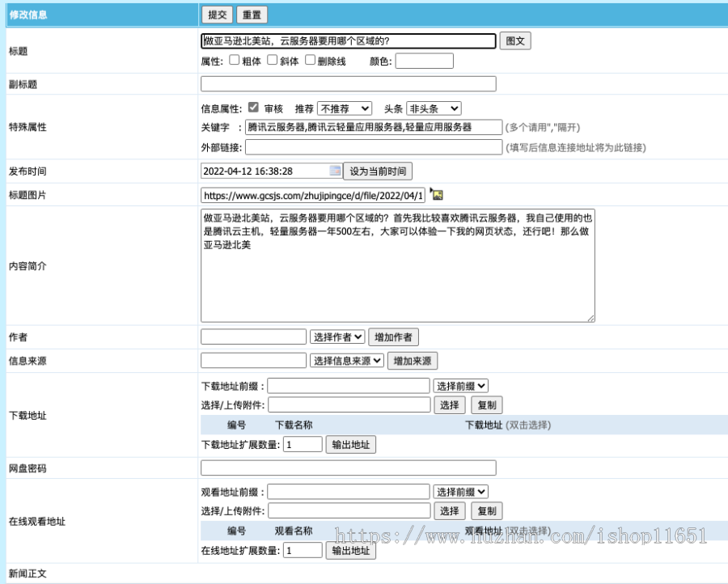Open the calendar picker icon in 发布时间 field
This screenshot has height=584, width=728.
pyautogui.click(x=335, y=171)
